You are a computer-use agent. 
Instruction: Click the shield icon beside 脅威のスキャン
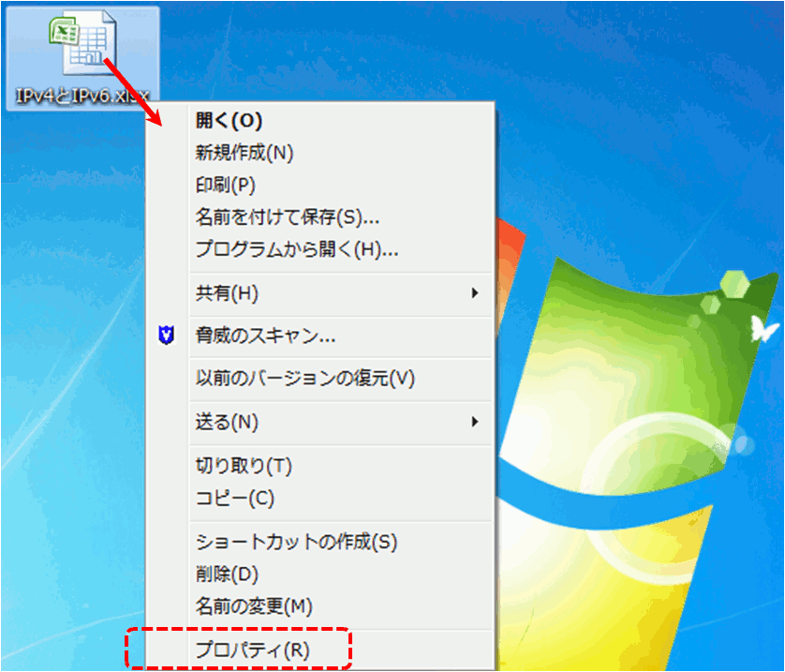point(167,336)
